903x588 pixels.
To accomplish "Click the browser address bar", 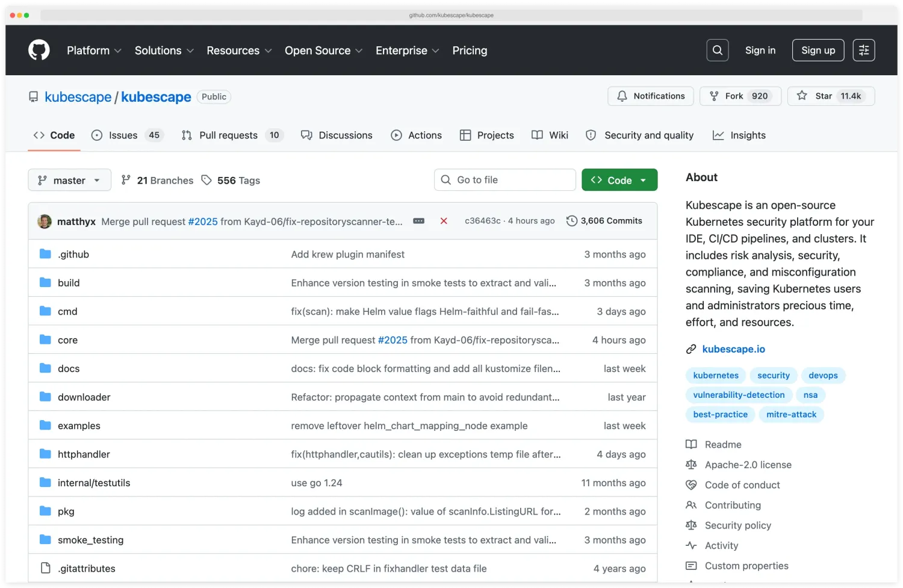I will pyautogui.click(x=451, y=15).
